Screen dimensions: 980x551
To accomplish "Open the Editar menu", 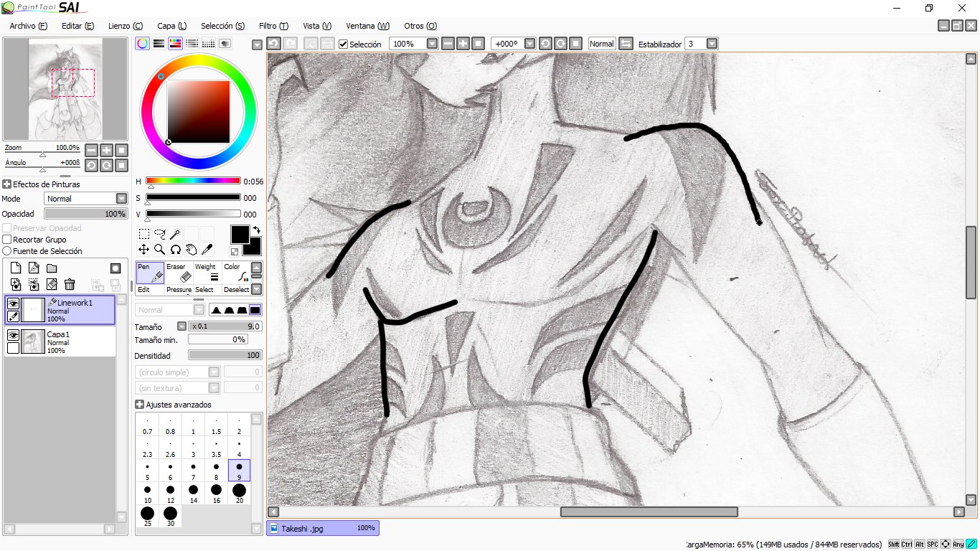I will point(78,26).
